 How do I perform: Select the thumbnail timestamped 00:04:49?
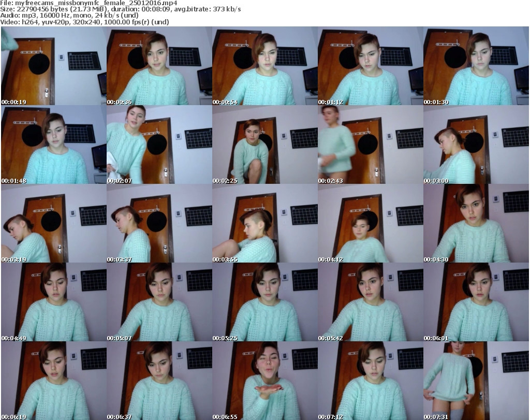[54, 302]
